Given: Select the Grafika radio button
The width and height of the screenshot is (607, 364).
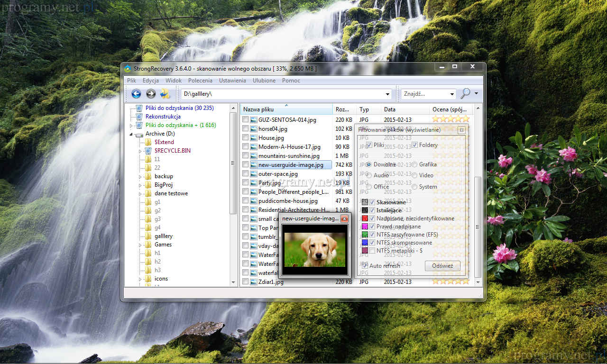Looking at the screenshot, I should [414, 164].
